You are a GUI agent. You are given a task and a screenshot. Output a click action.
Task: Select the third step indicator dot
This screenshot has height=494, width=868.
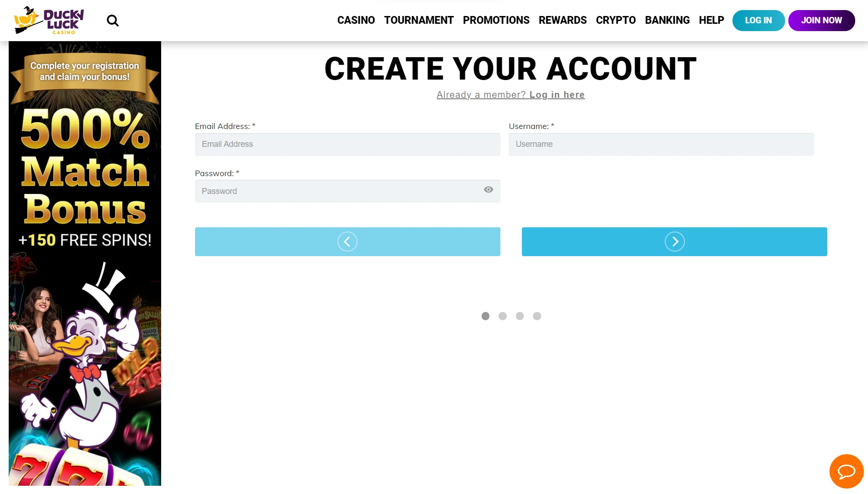tap(520, 316)
